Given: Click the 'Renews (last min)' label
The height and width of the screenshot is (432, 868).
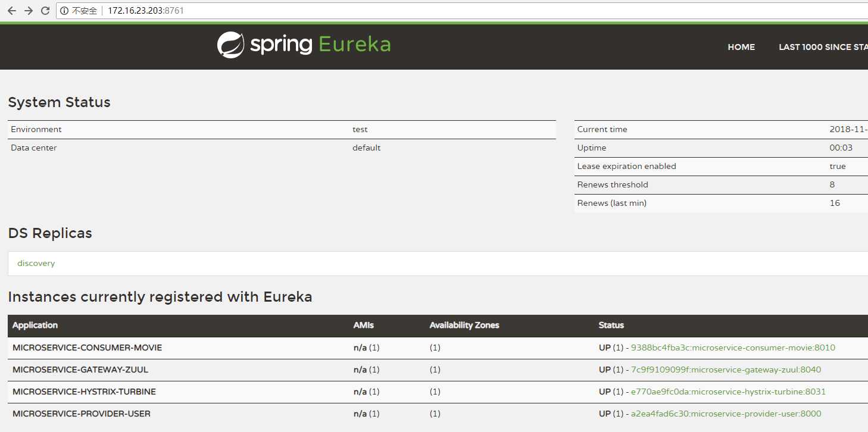Looking at the screenshot, I should point(611,203).
